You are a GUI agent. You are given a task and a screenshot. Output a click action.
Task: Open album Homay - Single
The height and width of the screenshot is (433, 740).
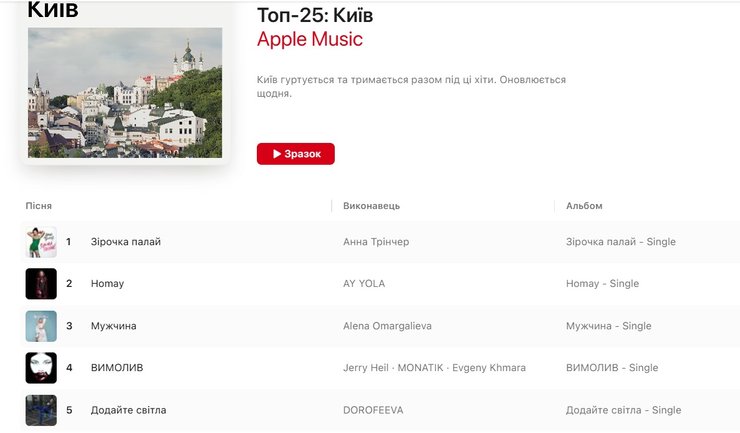[x=602, y=284]
